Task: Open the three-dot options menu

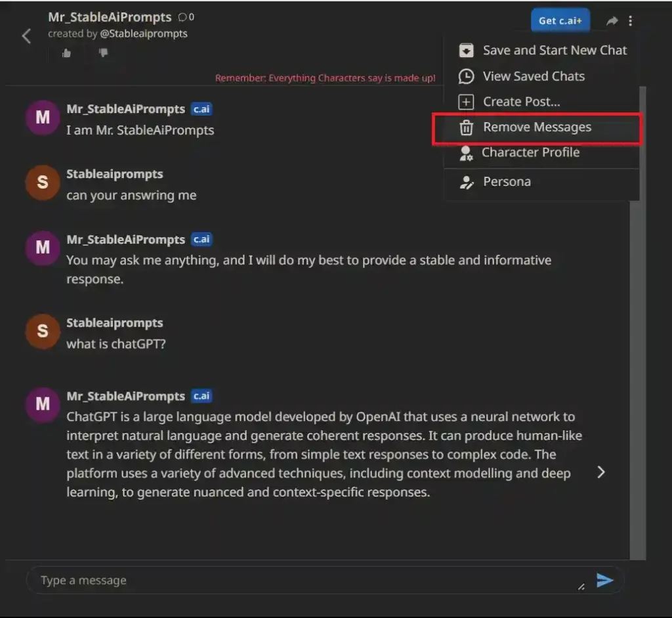Action: pos(630,20)
